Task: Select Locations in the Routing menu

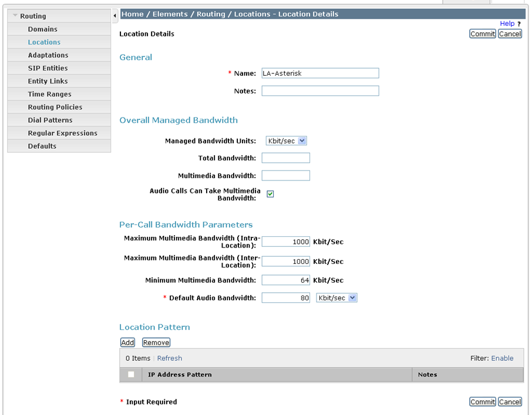Action: [x=44, y=42]
